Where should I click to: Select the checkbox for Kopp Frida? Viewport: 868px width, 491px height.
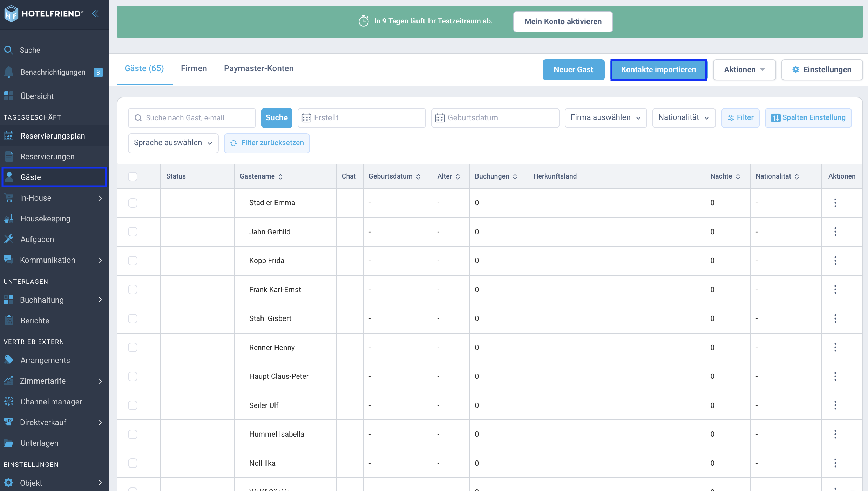pyautogui.click(x=133, y=261)
